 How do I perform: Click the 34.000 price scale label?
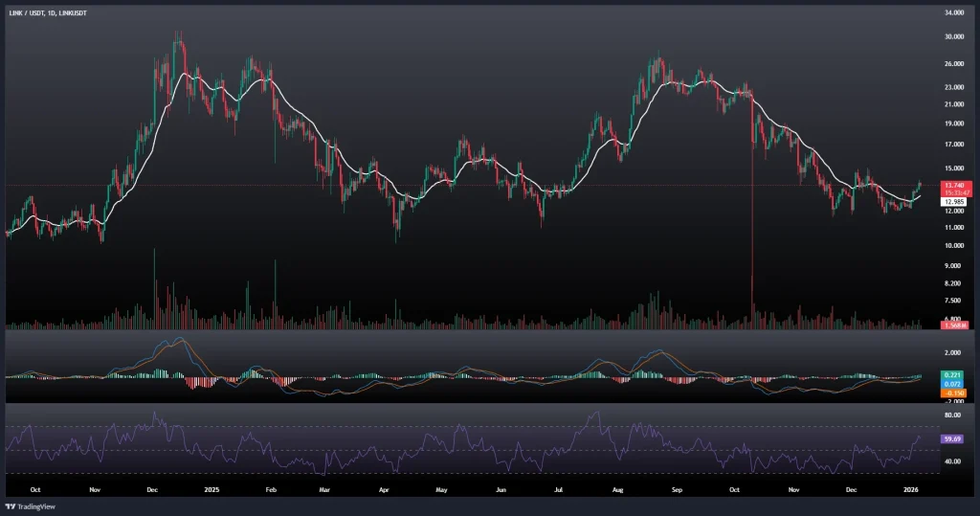point(953,13)
